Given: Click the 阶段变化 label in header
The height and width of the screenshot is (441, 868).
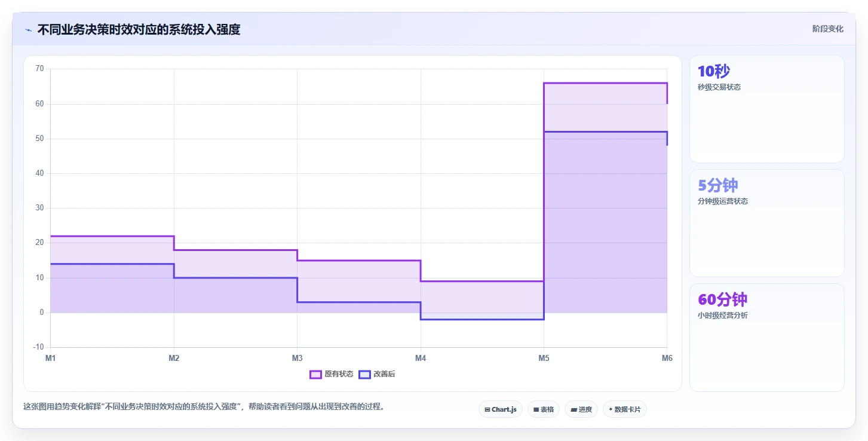Looking at the screenshot, I should (828, 29).
